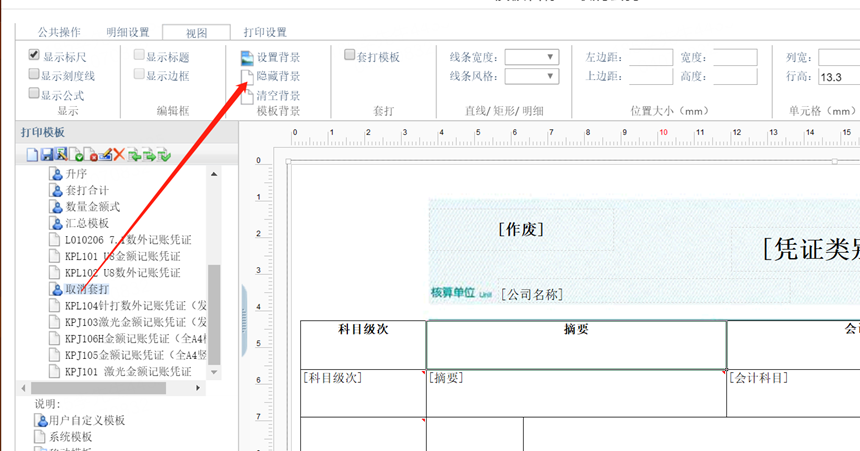Click the save-as icon with pencil

(x=61, y=154)
